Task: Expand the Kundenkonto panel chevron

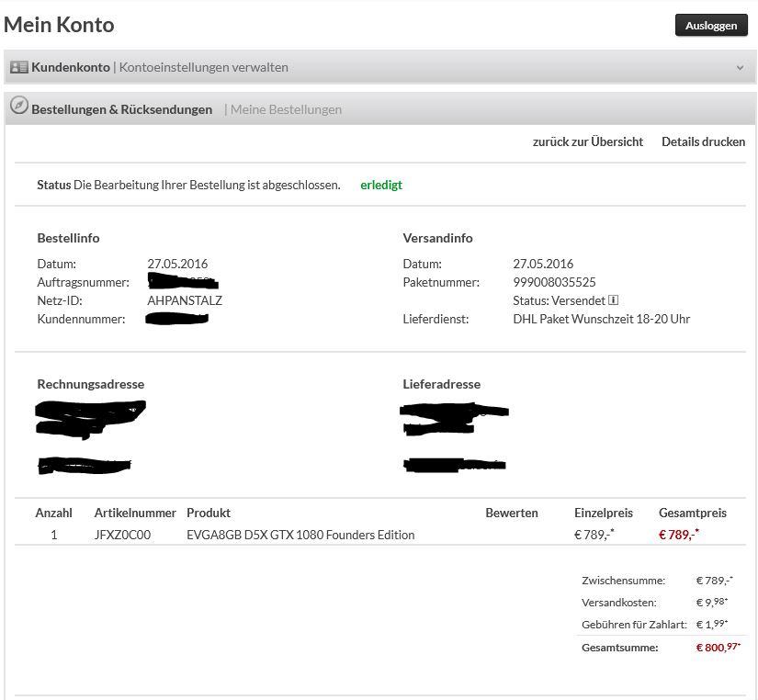Action: click(x=740, y=68)
